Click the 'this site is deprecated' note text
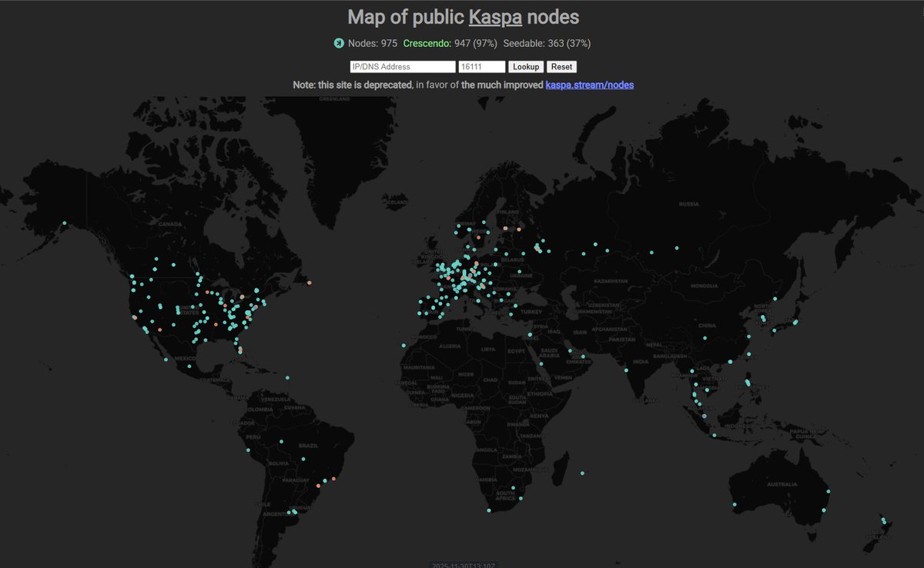Screen dimensions: 924x568 365,85
